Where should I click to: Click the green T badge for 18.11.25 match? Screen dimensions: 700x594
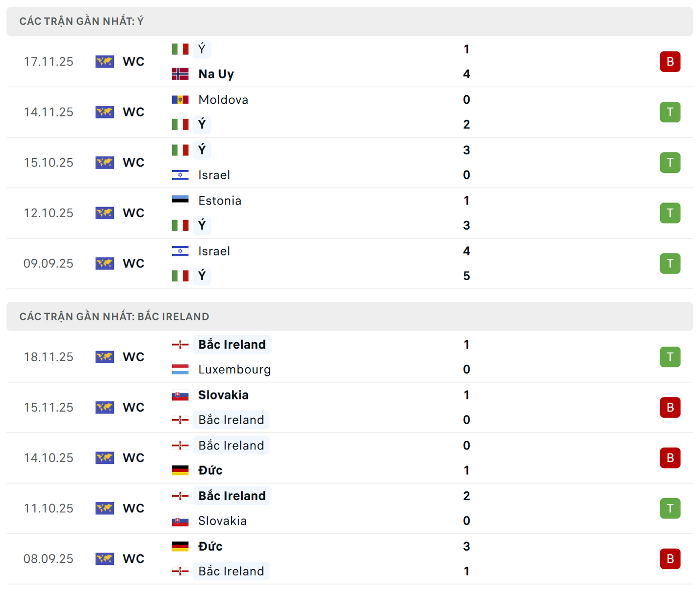click(x=670, y=357)
